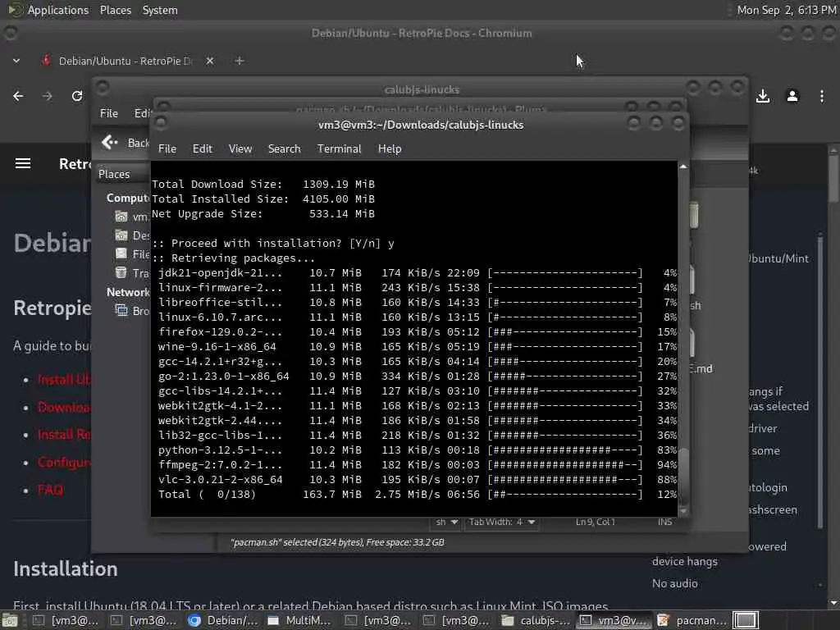
Task: Close the Debian/Ubuntu RetroPie Chromium tab
Action: 210,61
